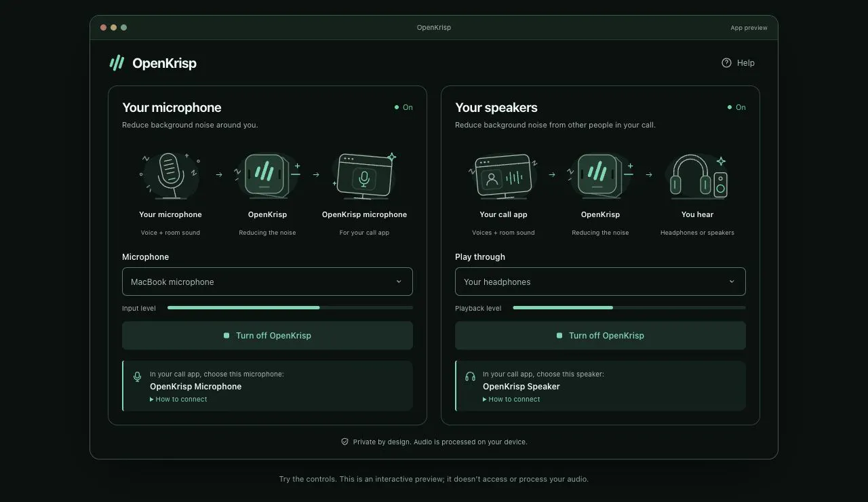Expand 'How to connect' under OpenKrisp Speaker
Viewport: 868px width, 502px height.
pyautogui.click(x=511, y=399)
